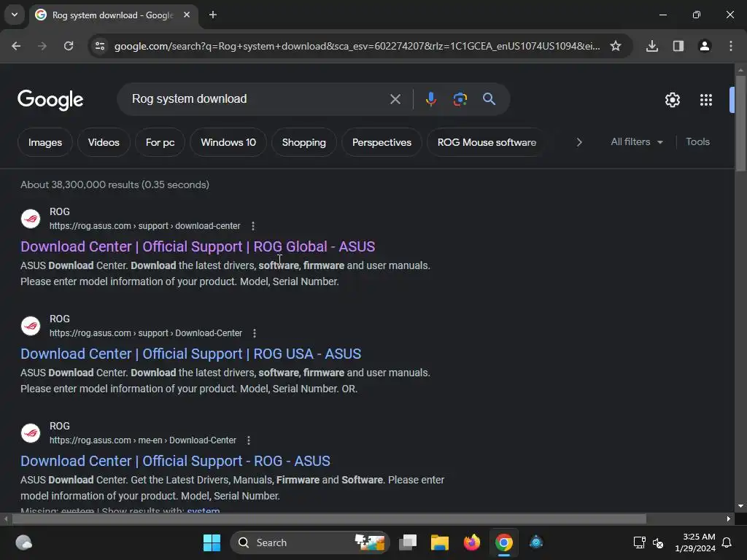Click the browser address bar URL
The image size is (747, 560).
(357, 46)
